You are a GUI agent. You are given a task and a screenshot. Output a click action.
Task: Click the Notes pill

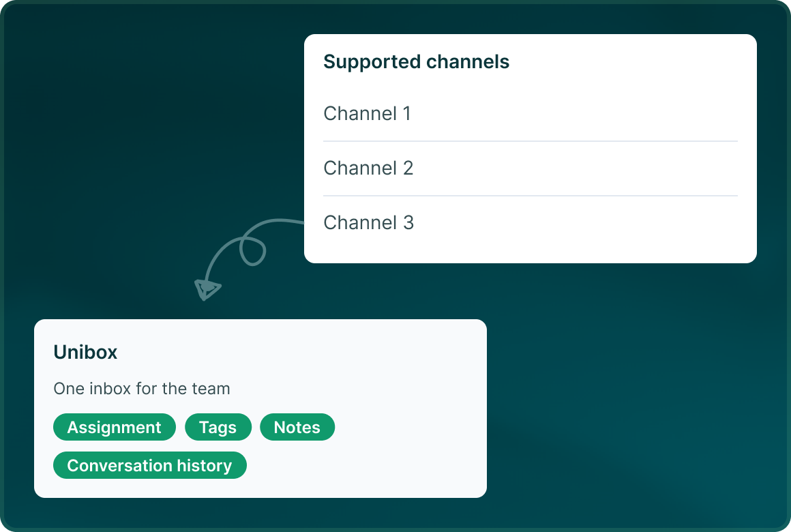(x=297, y=427)
